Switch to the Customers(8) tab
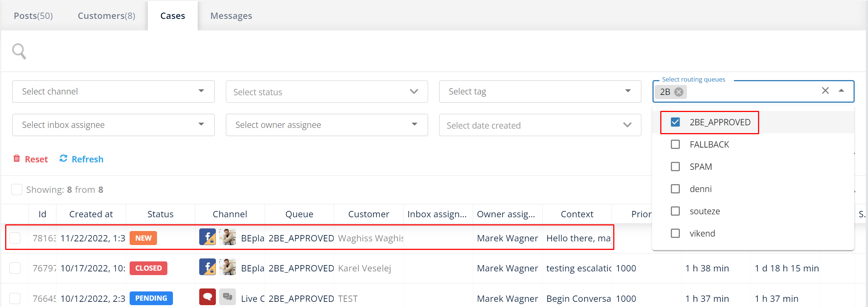 coord(107,16)
